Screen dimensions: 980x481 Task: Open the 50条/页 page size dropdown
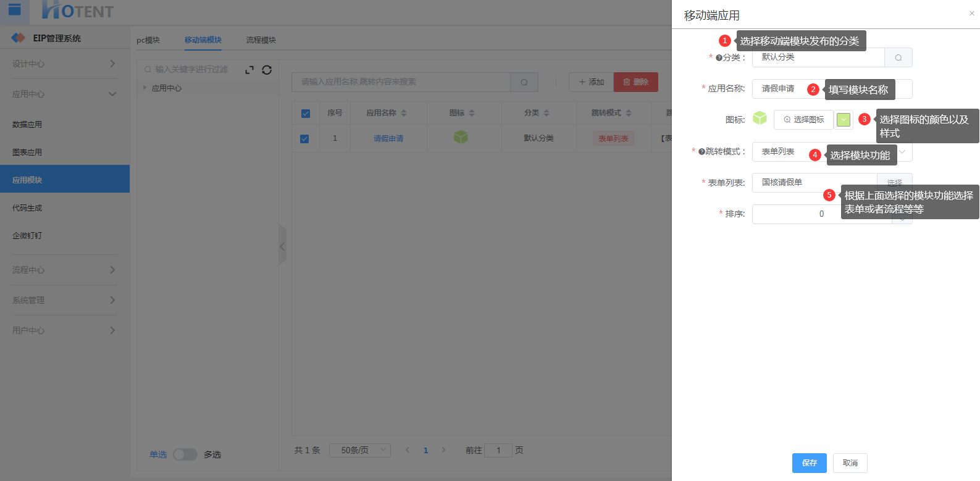[x=360, y=450]
